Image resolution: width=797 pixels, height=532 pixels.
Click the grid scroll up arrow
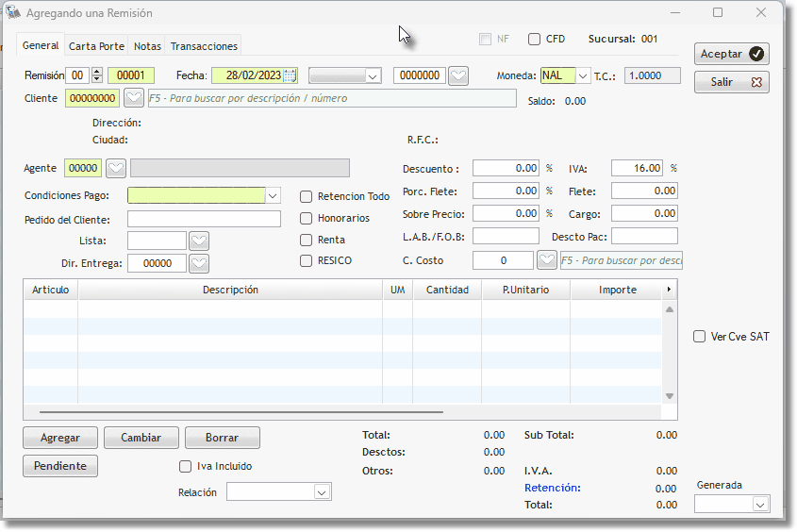coord(670,309)
